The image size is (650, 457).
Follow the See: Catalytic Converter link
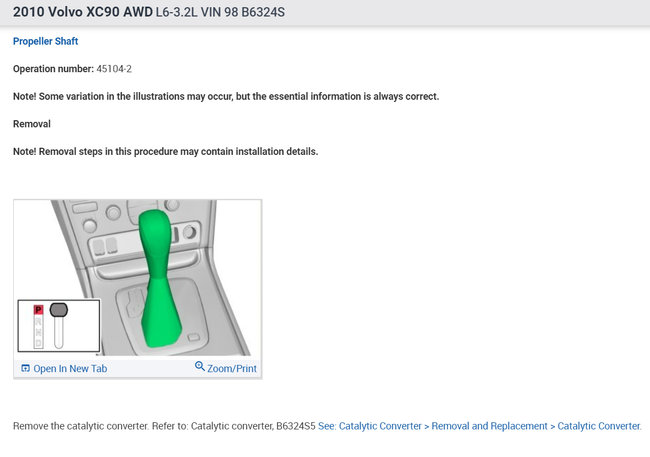click(370, 426)
